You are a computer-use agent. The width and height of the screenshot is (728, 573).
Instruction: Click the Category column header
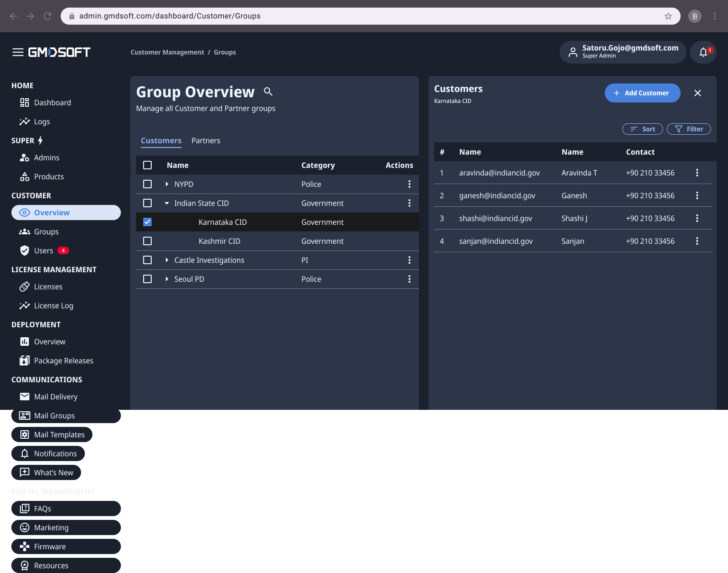[x=318, y=165]
